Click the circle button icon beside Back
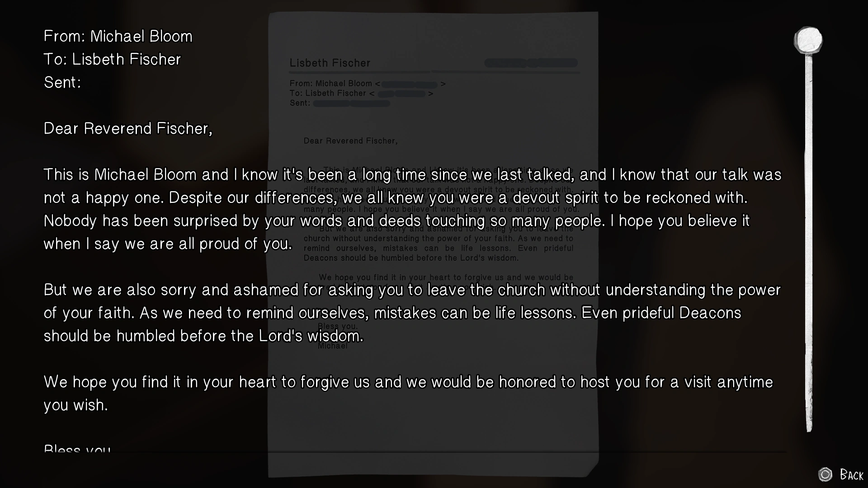This screenshot has height=488, width=868. click(x=825, y=474)
